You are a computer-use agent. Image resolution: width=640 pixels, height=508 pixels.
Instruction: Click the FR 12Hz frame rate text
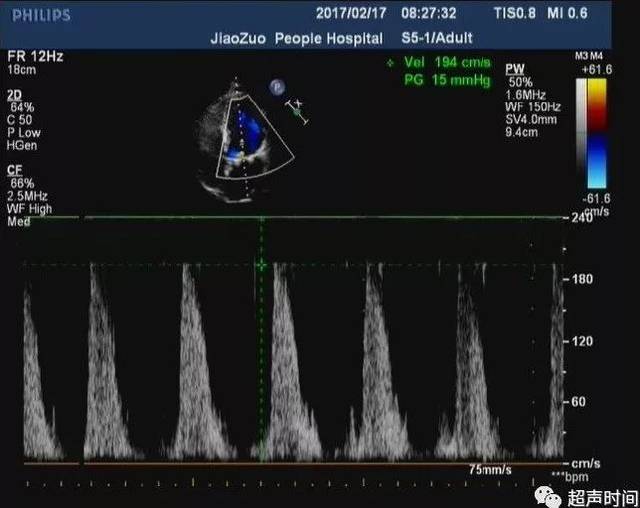pos(36,56)
